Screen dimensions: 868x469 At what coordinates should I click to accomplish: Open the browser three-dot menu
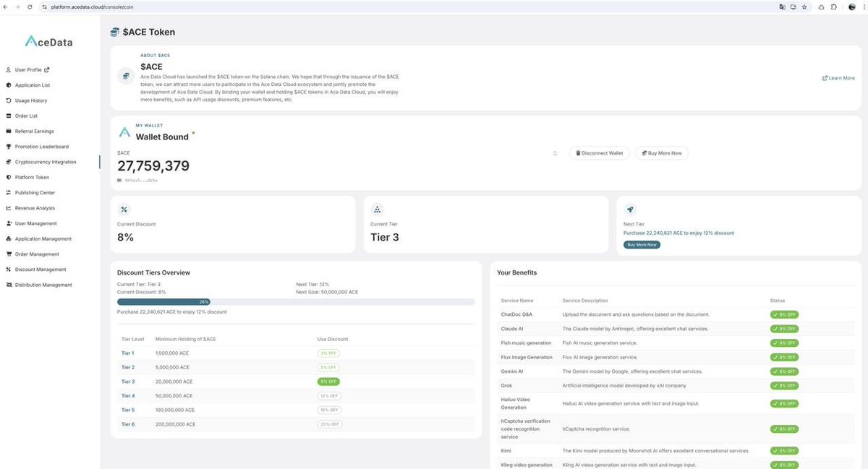[863, 7]
